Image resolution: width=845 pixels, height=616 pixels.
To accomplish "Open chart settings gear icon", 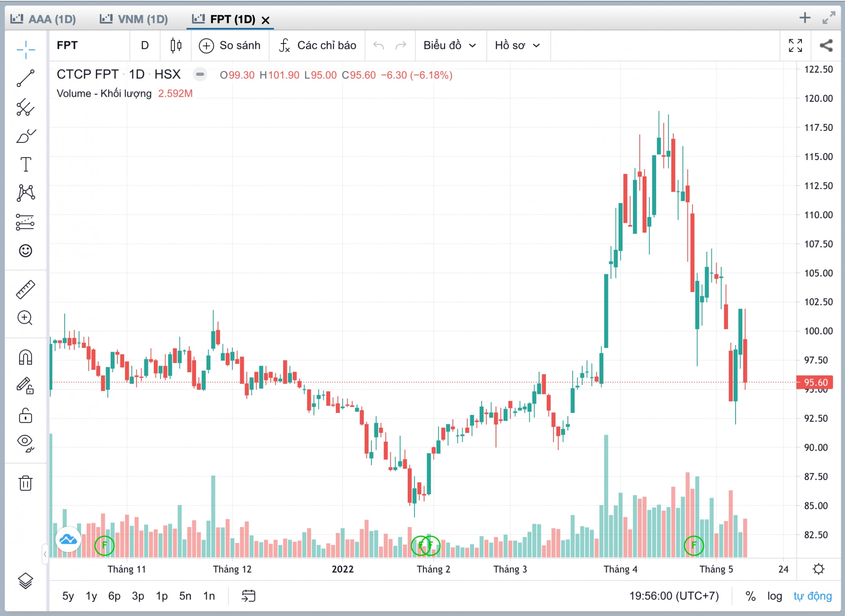I will coord(818,569).
